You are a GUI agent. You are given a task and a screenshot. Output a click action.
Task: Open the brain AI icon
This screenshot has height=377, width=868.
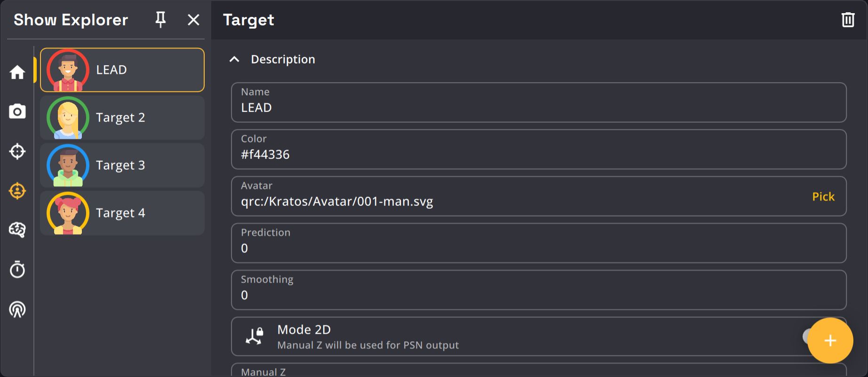coord(17,230)
